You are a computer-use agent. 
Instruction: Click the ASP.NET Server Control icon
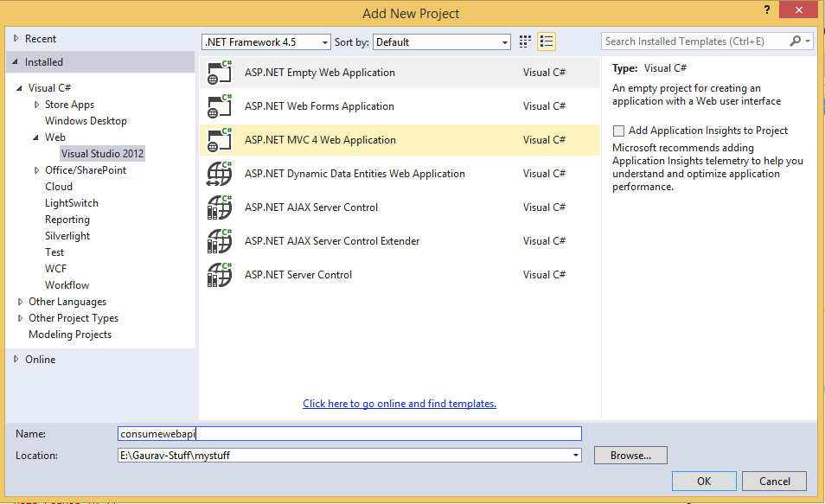pos(220,275)
